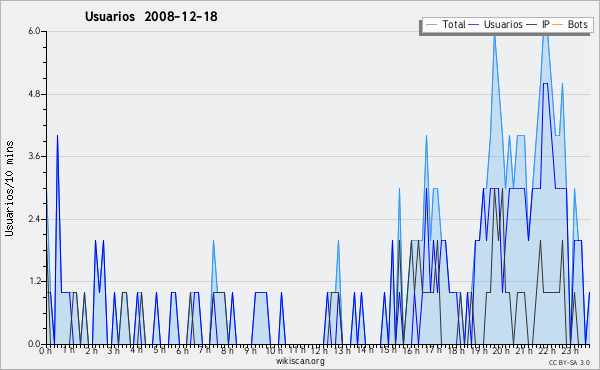Click the '15 h' x-axis label
The image size is (600, 370).
tap(388, 350)
